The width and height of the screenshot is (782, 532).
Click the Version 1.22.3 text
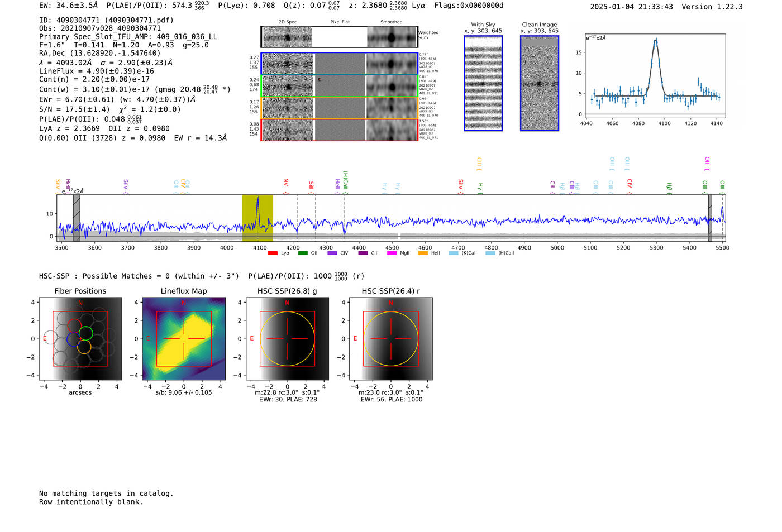(712, 7)
